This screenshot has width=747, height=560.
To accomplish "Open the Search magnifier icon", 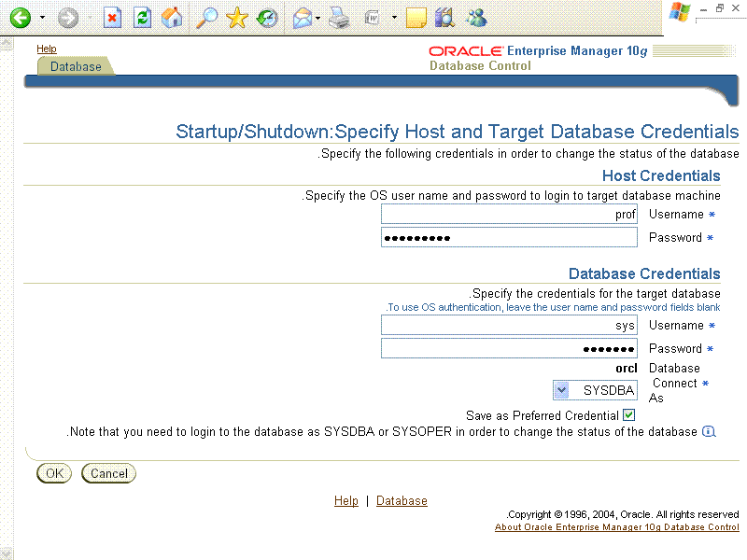I will point(206,18).
